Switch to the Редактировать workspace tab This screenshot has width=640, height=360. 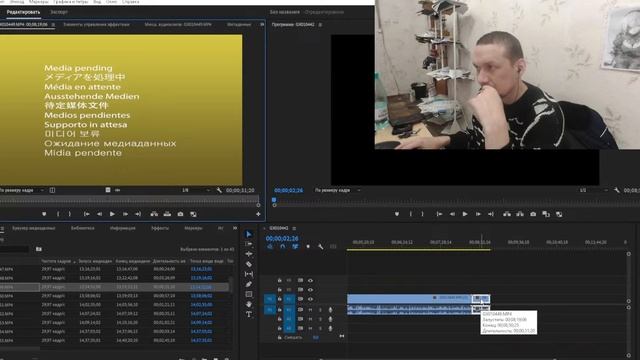(x=23, y=12)
